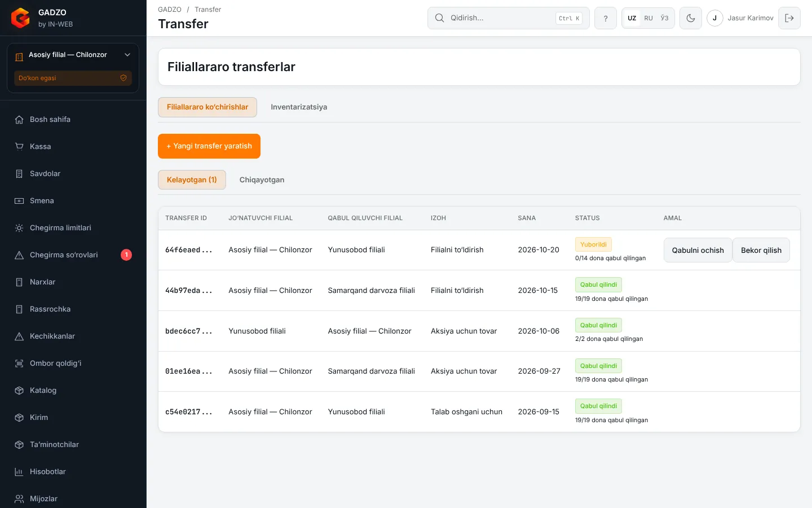Click transfer ID 64f6eaed...
Screen dimensions: 812x508
(189, 250)
